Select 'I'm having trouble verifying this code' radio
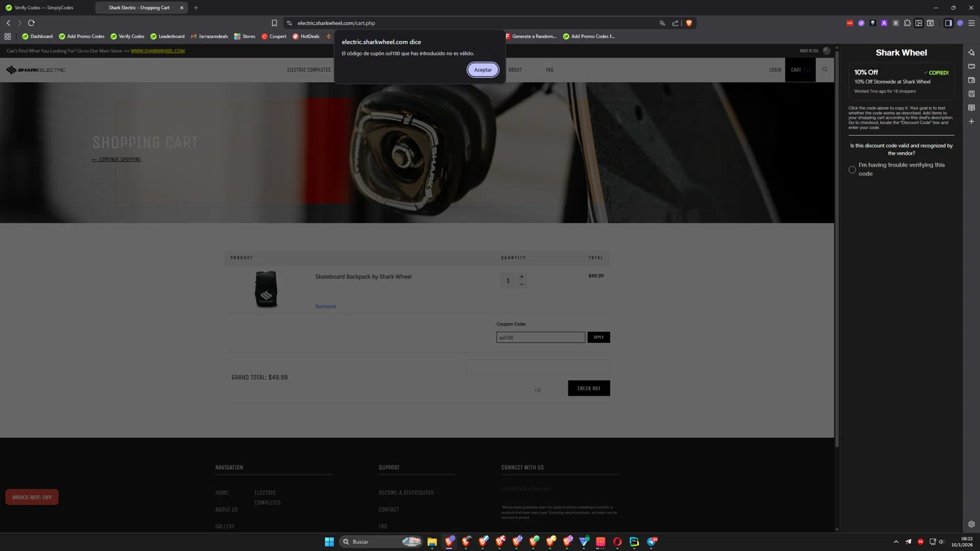 852,170
